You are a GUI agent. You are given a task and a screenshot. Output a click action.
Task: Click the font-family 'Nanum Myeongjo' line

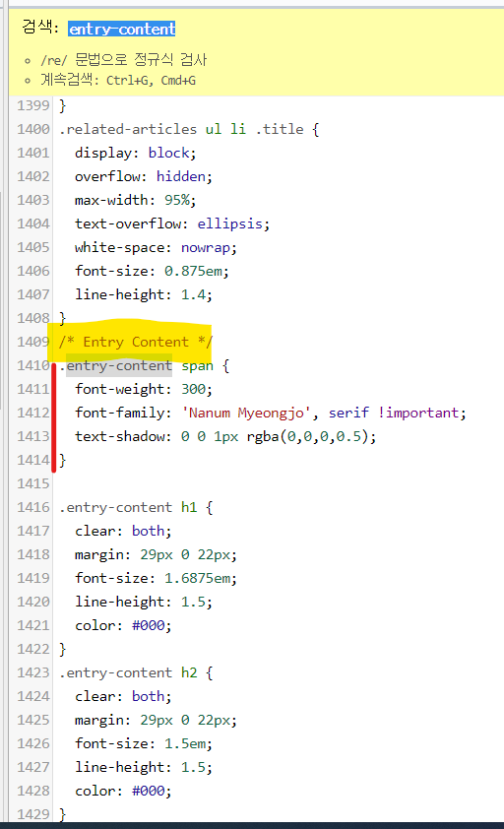coord(271,413)
